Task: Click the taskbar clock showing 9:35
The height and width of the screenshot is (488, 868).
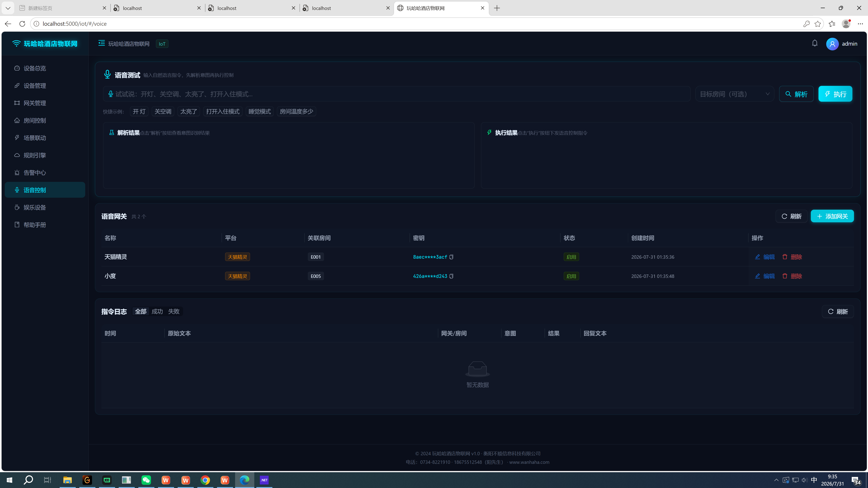Action: [x=832, y=480]
